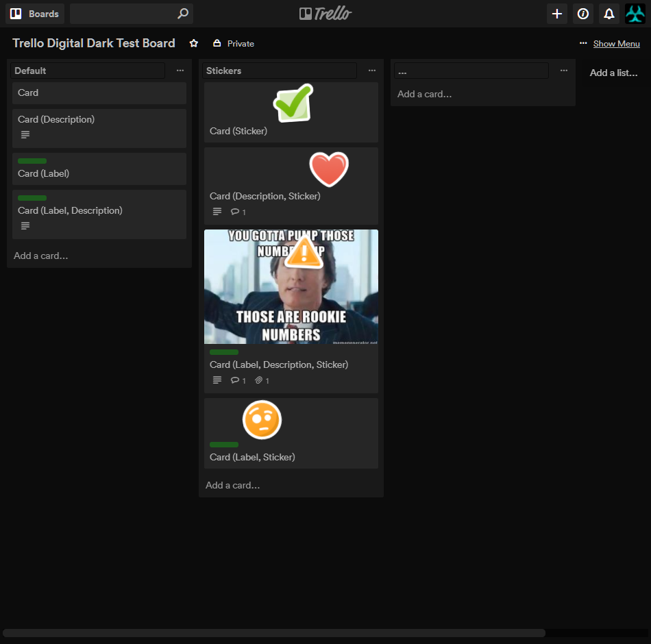Click the plus icon to create a board

[556, 13]
